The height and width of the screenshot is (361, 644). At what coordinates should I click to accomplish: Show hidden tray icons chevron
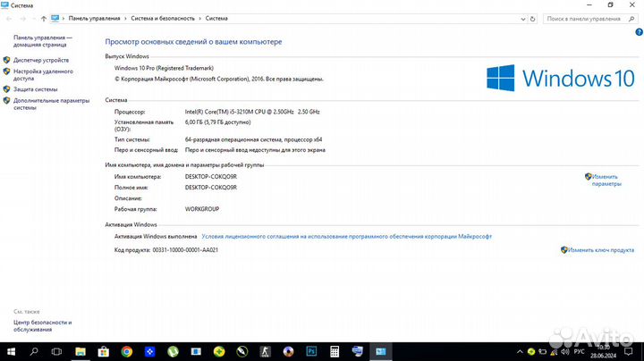520,351
